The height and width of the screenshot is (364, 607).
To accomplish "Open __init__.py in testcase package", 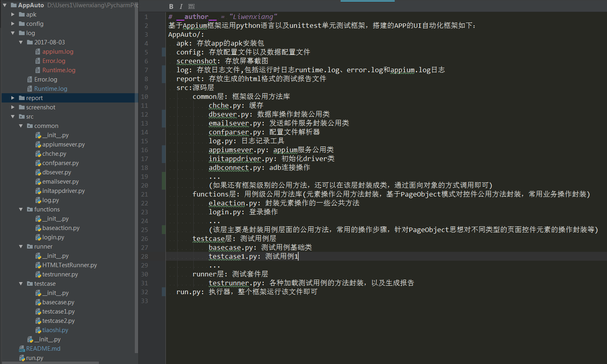I will coord(56,293).
